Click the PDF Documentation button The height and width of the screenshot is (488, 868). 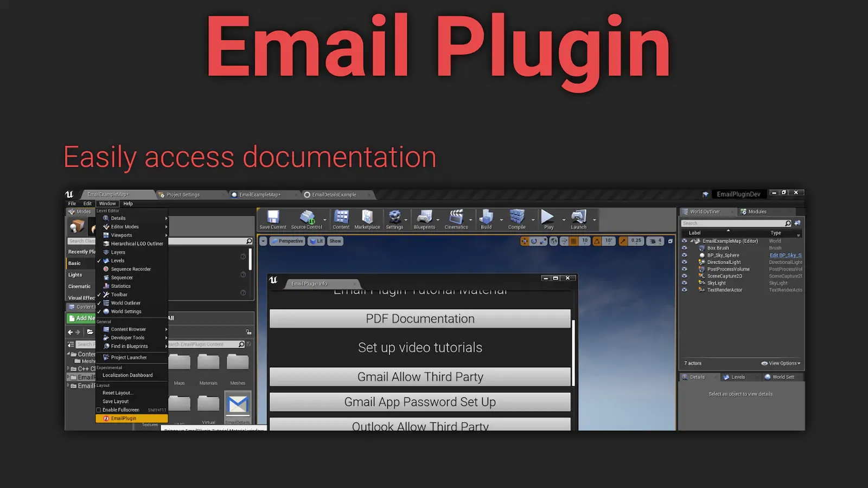coord(420,319)
